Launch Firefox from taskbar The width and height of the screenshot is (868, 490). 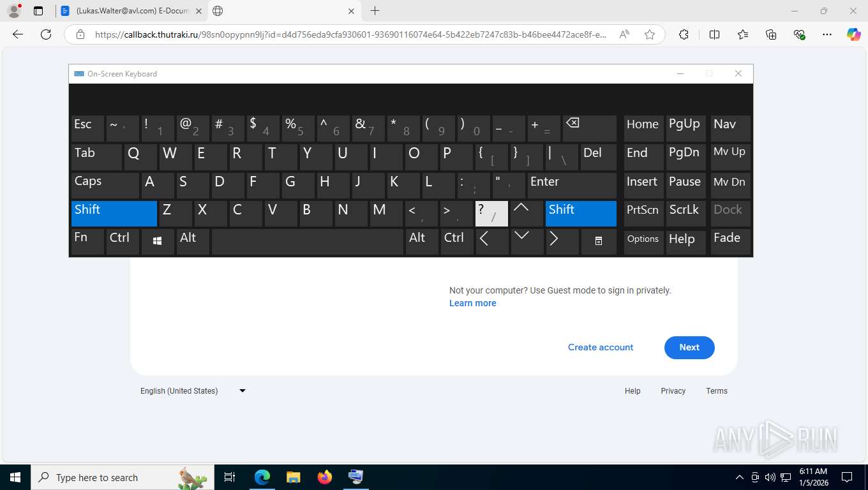click(325, 477)
